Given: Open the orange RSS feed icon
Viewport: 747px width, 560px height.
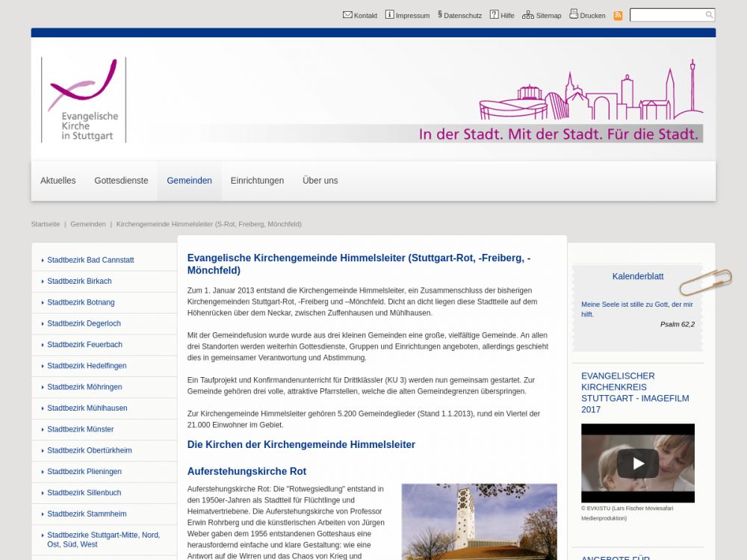Looking at the screenshot, I should coord(618,16).
